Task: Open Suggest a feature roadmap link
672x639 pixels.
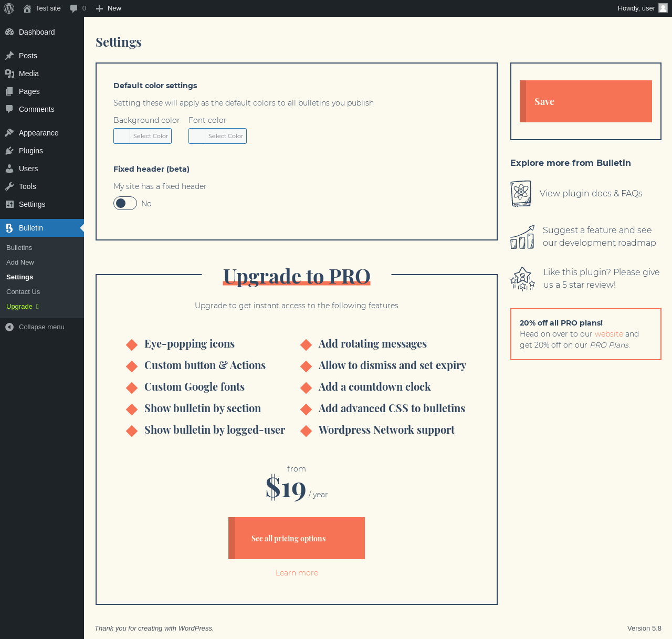Action: point(600,237)
